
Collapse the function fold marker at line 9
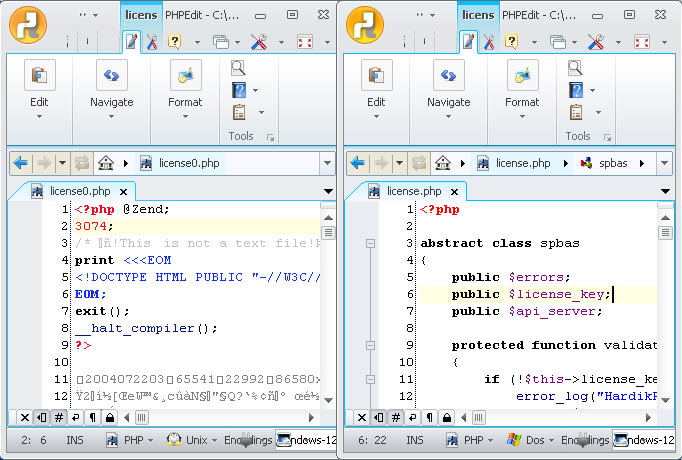click(x=370, y=345)
